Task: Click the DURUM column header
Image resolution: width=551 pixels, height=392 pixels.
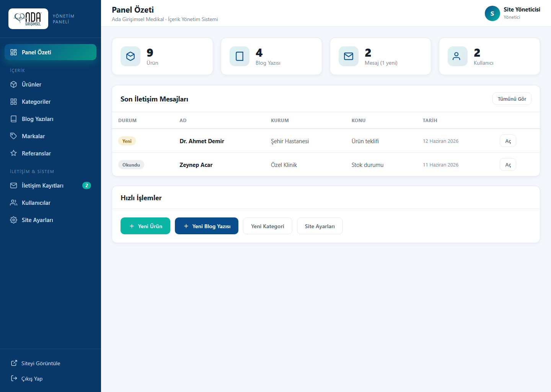Action: (127, 121)
